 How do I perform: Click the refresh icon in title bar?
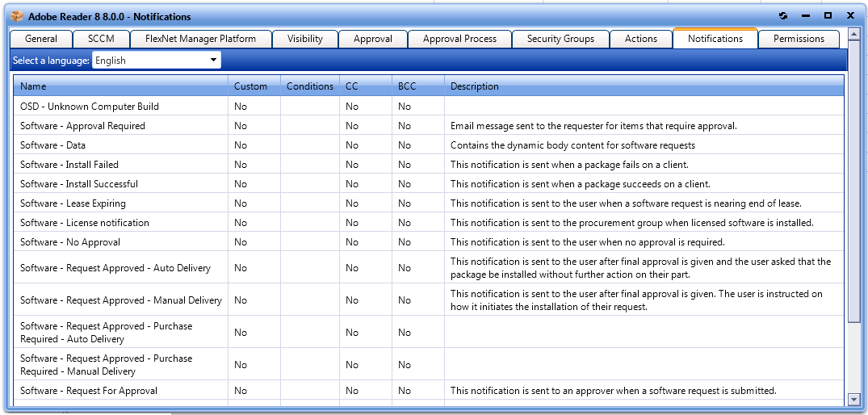click(x=782, y=16)
